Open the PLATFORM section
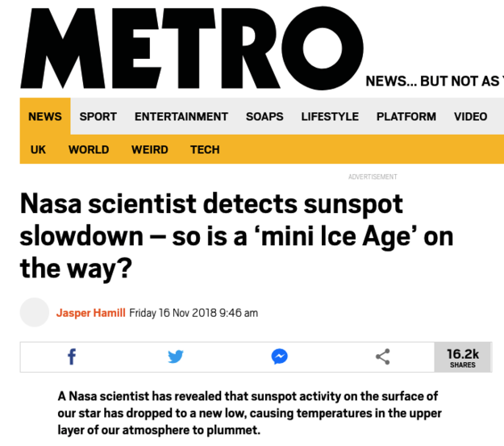The height and width of the screenshot is (446, 504). pos(406,116)
